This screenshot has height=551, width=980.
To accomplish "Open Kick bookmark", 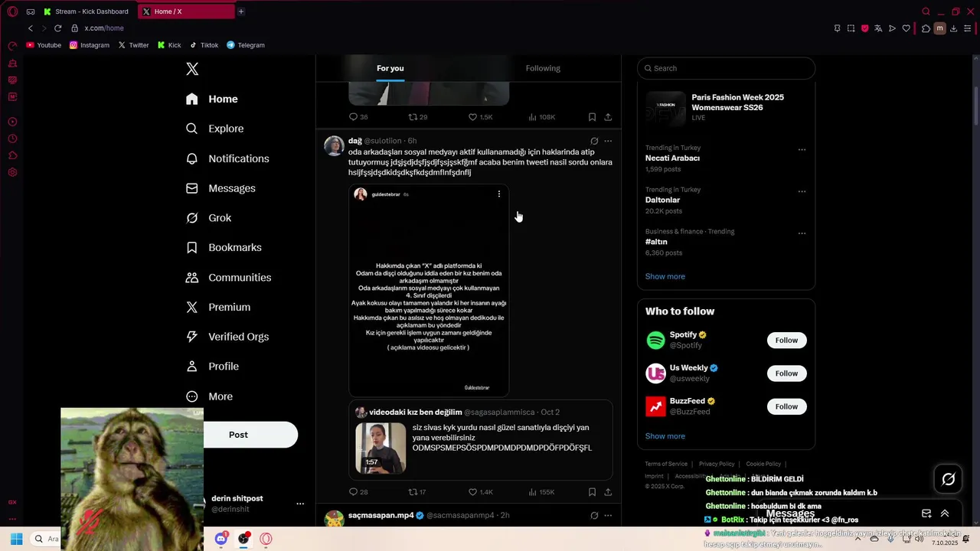I will click(169, 45).
